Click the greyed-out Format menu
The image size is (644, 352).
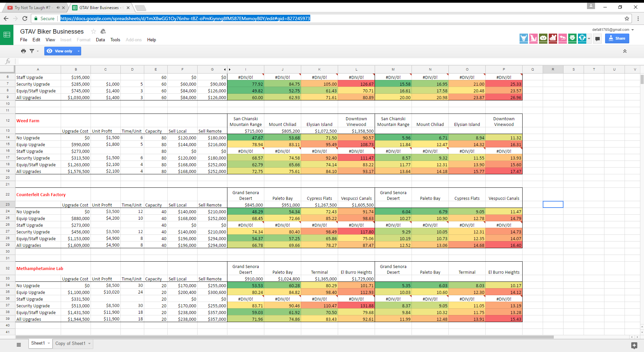(x=84, y=40)
